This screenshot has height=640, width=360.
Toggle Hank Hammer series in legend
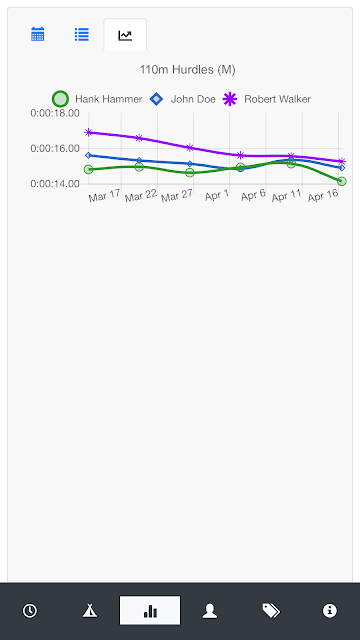(x=97, y=99)
